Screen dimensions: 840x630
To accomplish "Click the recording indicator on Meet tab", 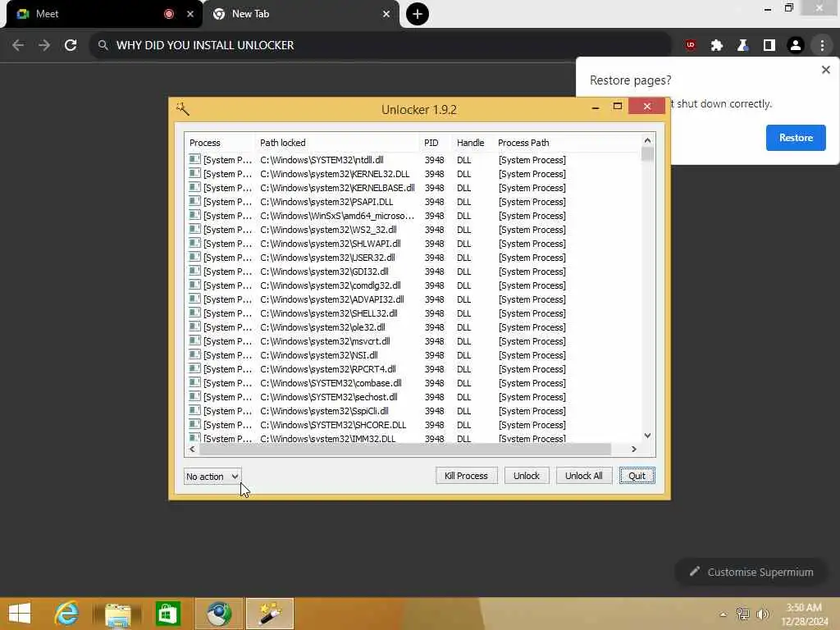I will (169, 14).
